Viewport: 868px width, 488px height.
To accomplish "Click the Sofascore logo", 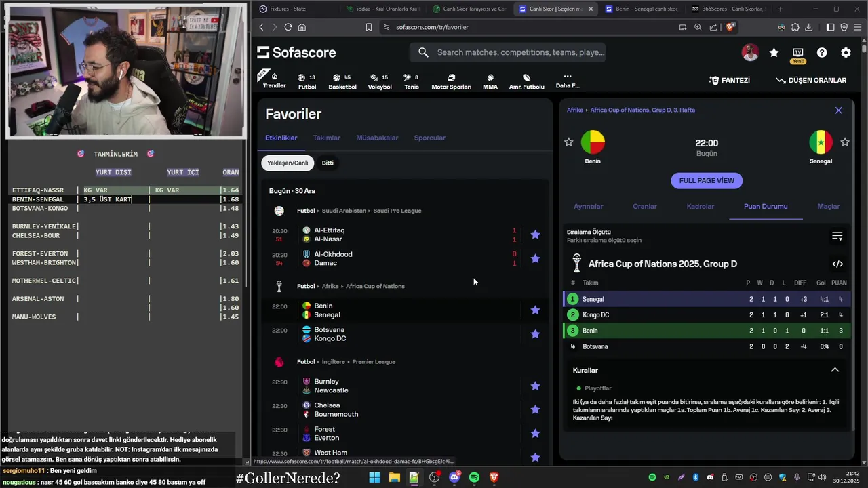I will click(x=296, y=52).
